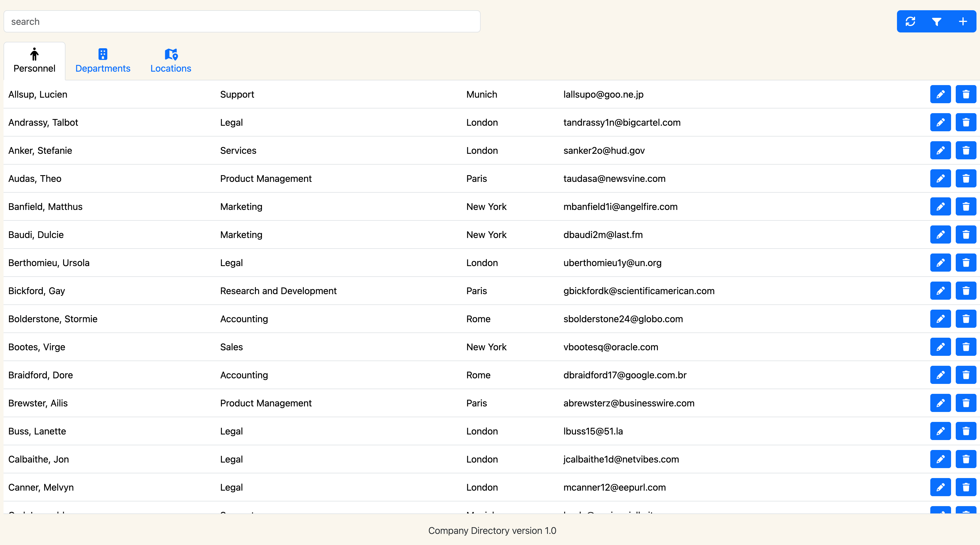Click the email address for Bootes, Virge
The width and height of the screenshot is (980, 545).
pyautogui.click(x=610, y=347)
